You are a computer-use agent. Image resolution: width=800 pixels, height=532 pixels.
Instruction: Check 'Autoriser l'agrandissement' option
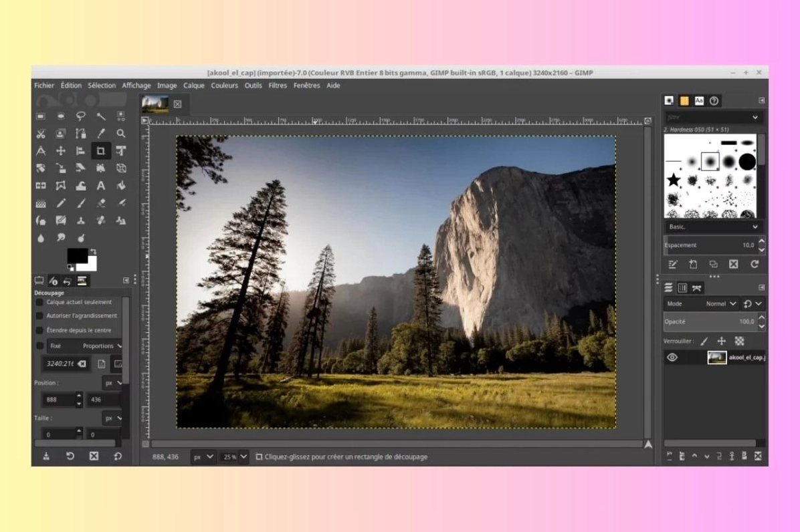[39, 315]
